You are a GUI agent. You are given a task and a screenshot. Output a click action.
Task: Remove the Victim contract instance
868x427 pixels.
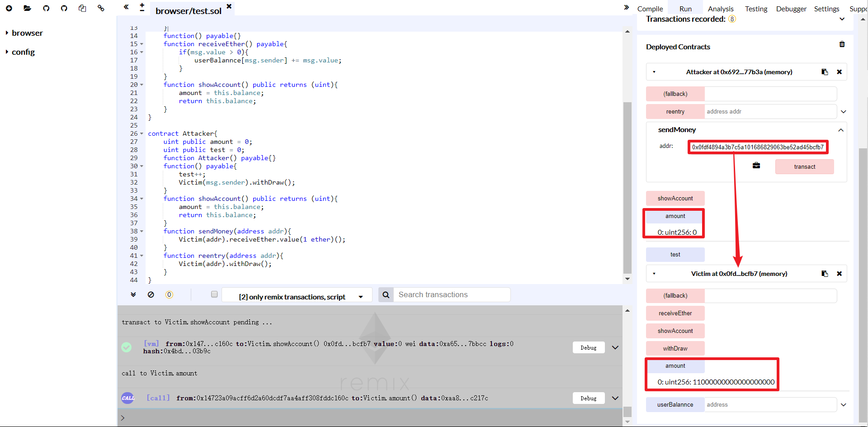point(840,274)
